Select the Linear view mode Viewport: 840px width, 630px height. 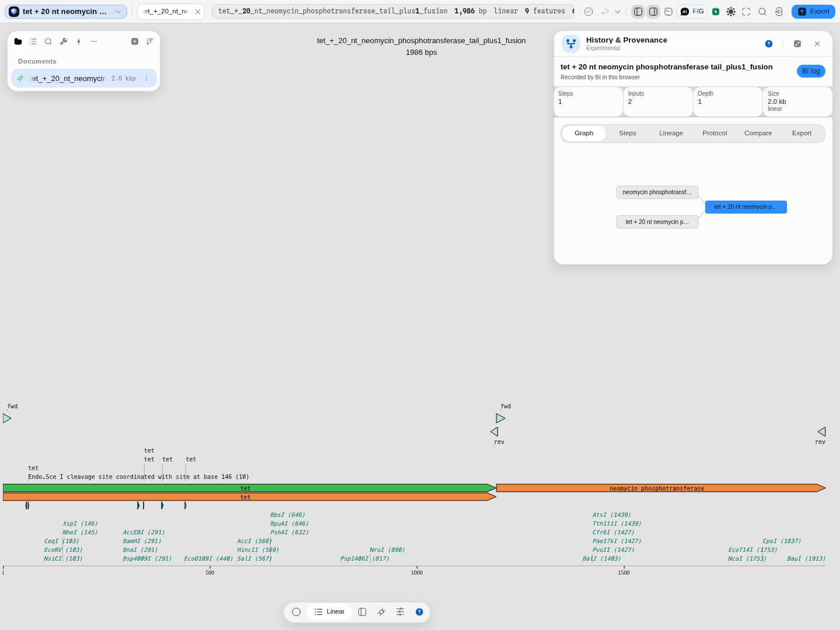point(330,612)
